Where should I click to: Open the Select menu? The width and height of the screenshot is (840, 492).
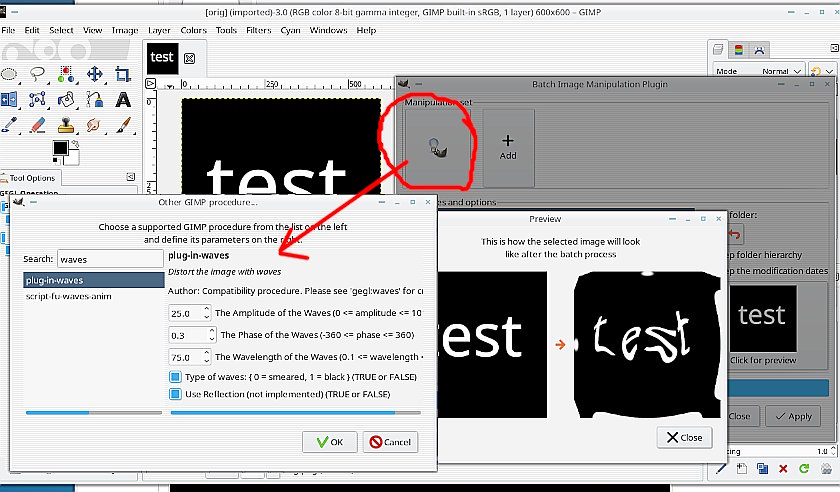tap(61, 31)
